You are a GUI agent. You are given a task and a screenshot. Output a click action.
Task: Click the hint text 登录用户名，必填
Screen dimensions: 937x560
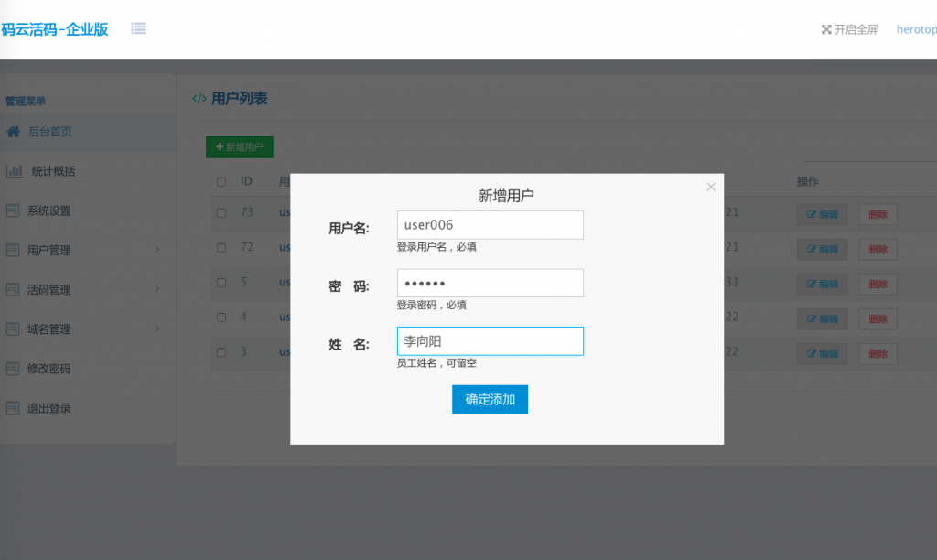pyautogui.click(x=436, y=247)
